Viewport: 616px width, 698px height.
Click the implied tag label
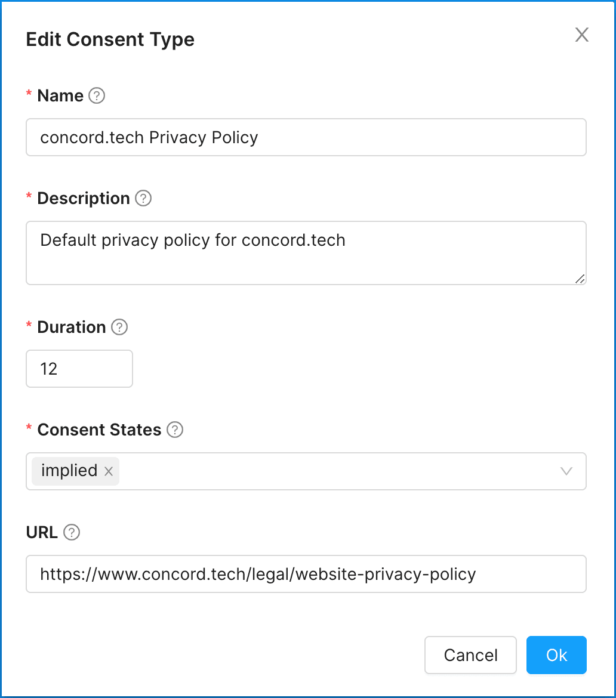point(69,471)
